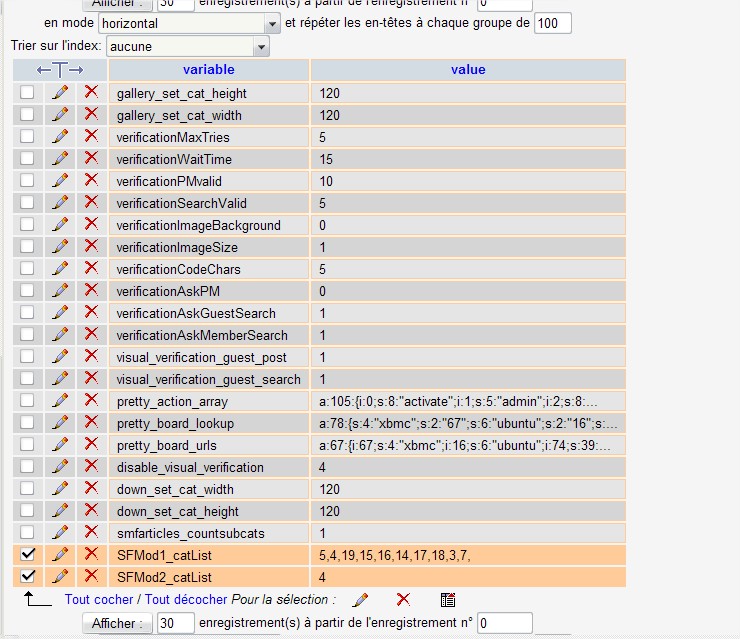Click pencil edit icon for selected rows
740x639 pixels.
[360, 600]
